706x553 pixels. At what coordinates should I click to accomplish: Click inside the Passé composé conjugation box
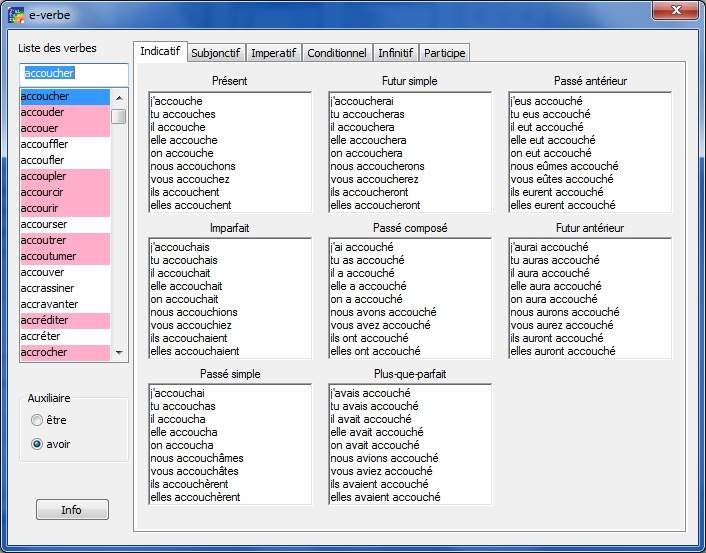click(410, 298)
